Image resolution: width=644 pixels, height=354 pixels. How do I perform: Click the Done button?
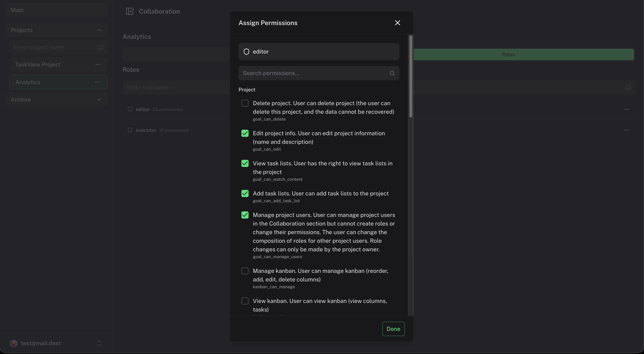click(393, 329)
